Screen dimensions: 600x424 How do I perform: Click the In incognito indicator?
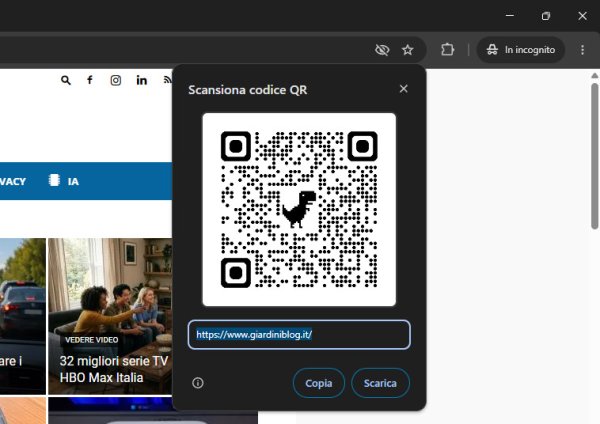(x=520, y=50)
